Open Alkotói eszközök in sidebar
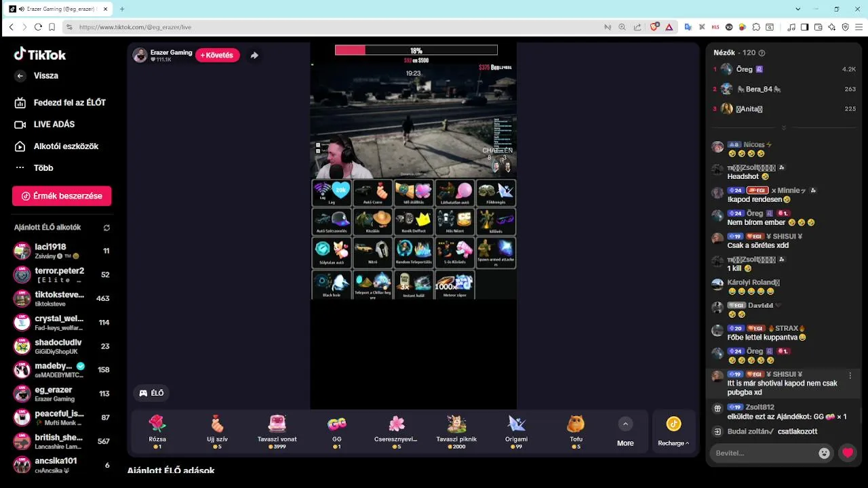This screenshot has width=868, height=488. 57,146
